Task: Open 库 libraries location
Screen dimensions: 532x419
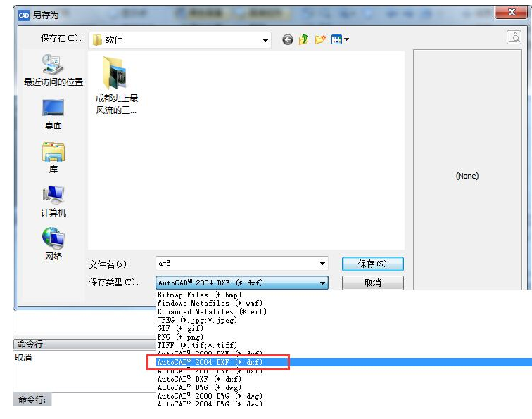Action: click(53, 158)
